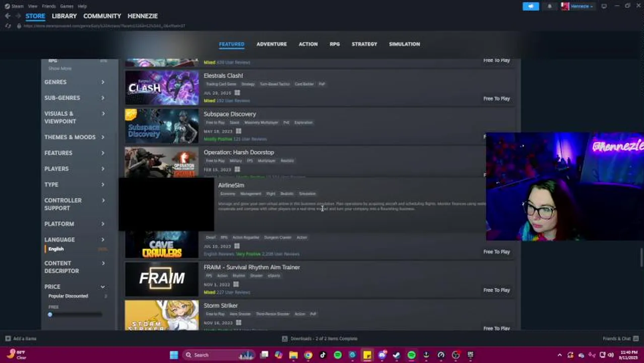644x363 pixels.
Task: Click the Big Picture mode icon
Action: (604, 6)
